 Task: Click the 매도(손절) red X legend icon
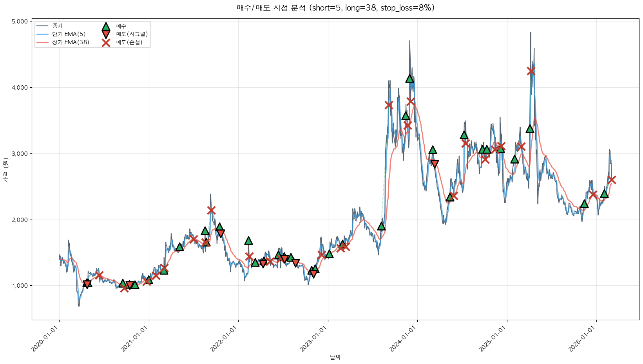click(x=106, y=43)
